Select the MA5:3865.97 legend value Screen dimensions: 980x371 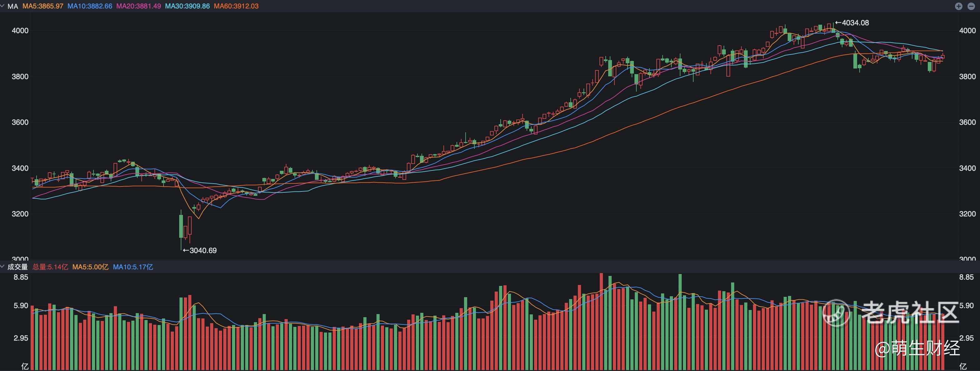(x=43, y=7)
